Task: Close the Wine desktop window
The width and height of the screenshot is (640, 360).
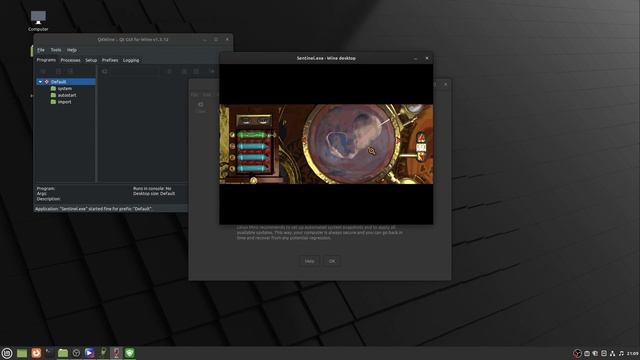Action: coord(427,58)
